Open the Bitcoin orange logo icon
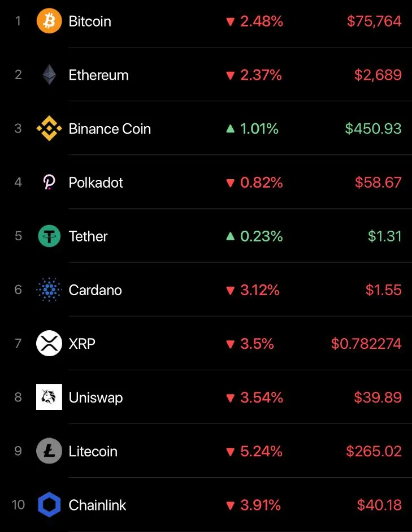Image resolution: width=412 pixels, height=532 pixels. coord(49,21)
